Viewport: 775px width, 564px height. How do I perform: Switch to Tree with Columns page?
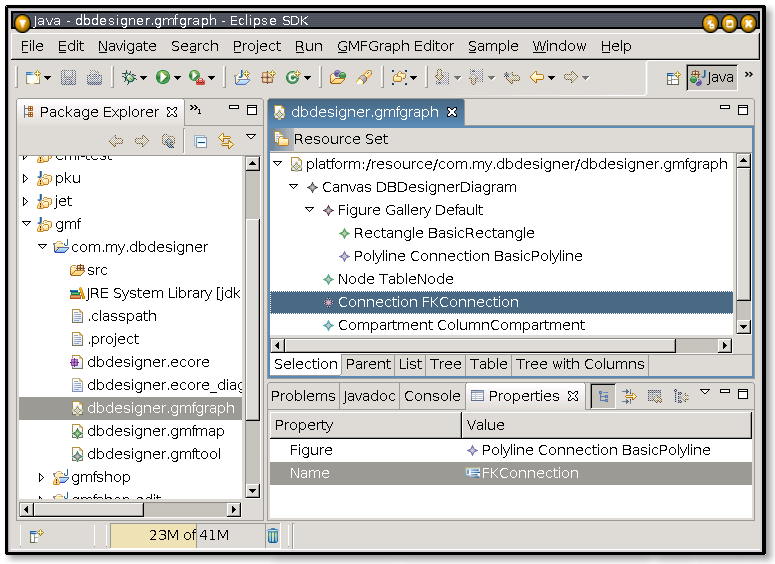580,364
